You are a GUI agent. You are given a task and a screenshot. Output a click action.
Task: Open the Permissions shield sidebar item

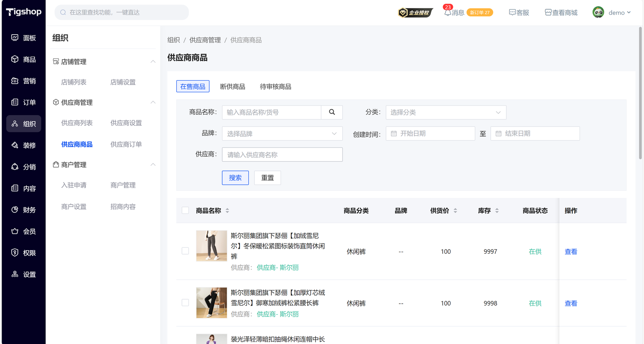pyautogui.click(x=23, y=253)
